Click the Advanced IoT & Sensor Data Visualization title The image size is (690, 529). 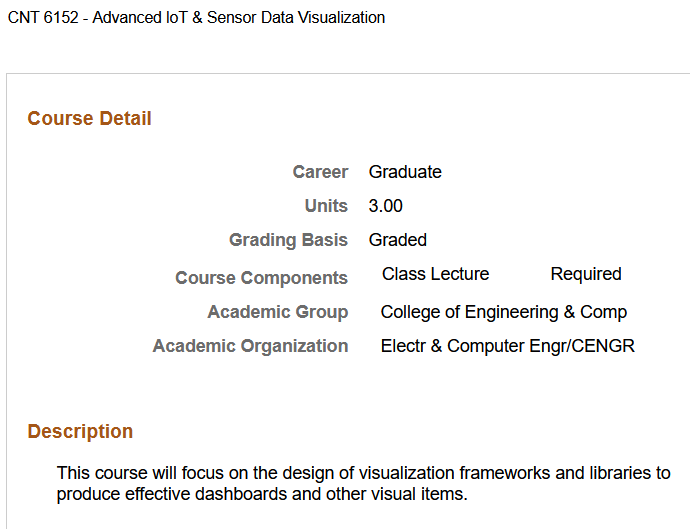tap(238, 18)
